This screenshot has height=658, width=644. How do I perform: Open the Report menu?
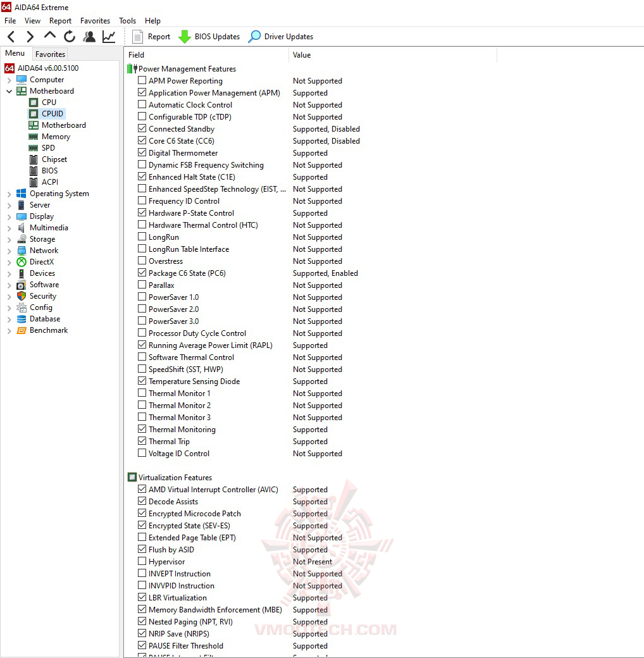[60, 20]
